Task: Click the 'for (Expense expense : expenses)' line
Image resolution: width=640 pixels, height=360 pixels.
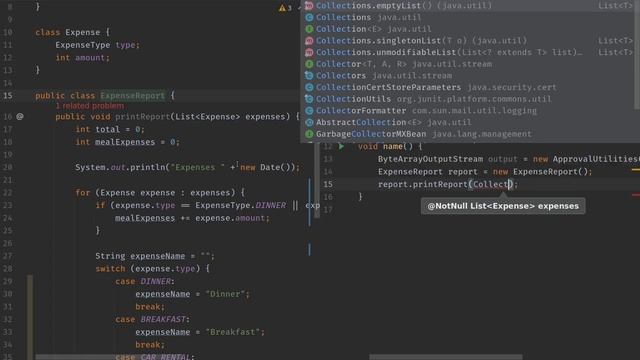Action: [x=160, y=193]
